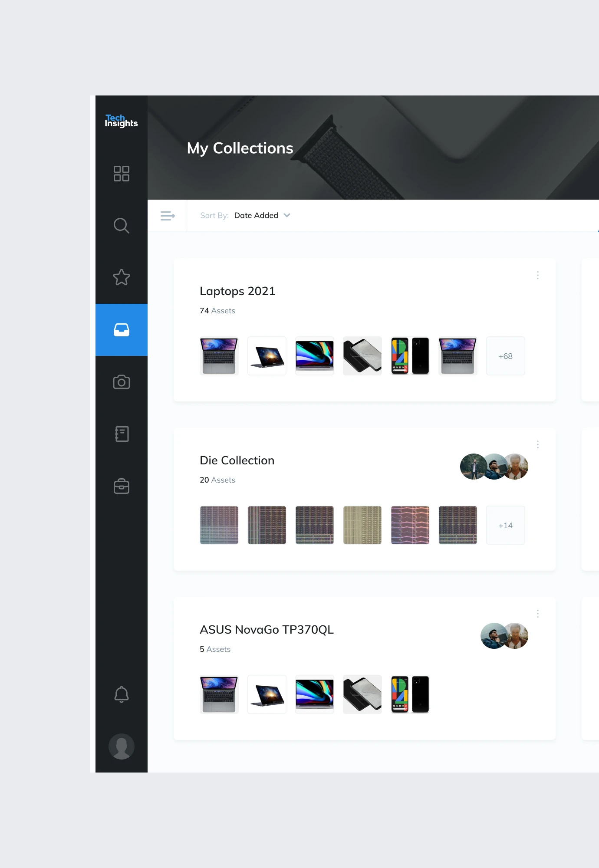Select first die thumbnail in Die Collection

tap(219, 525)
